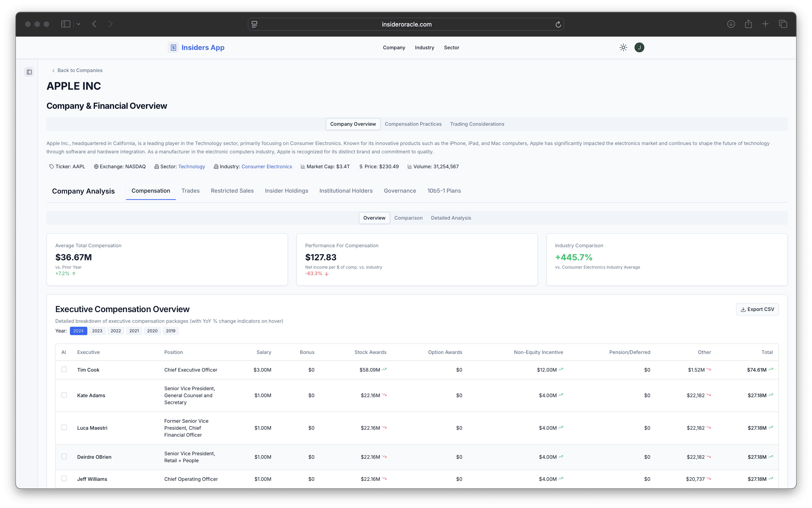The height and width of the screenshot is (508, 812).
Task: Expand the browser sidebar dropdown chevron
Action: pyautogui.click(x=79, y=24)
